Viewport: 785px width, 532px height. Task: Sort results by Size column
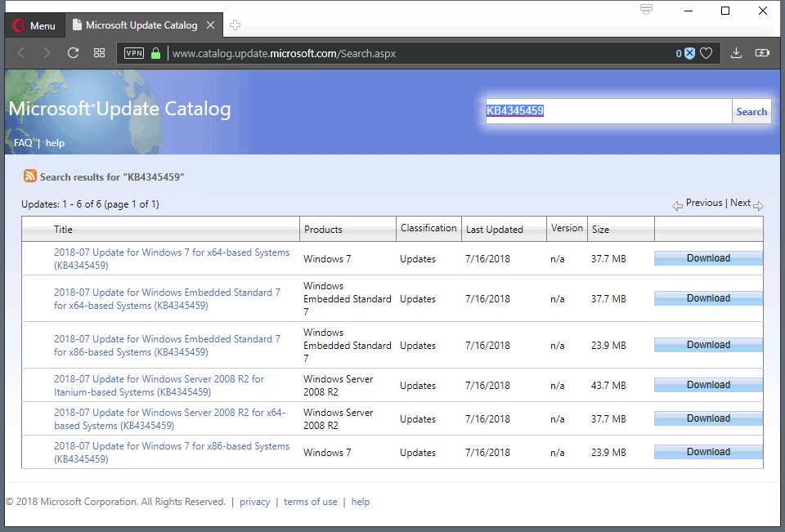pos(600,229)
